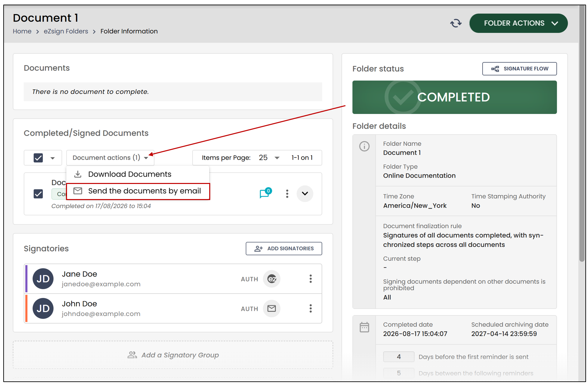Open Jane Doe's three-dot menu
This screenshot has width=588, height=385.
pyautogui.click(x=310, y=279)
